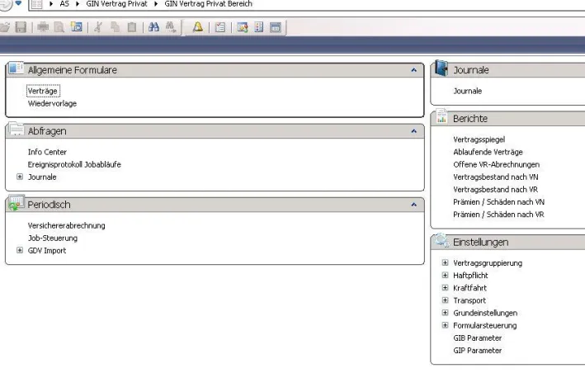Open GIB Parameter in Einstellungen
The image size is (585, 392).
coord(477,338)
